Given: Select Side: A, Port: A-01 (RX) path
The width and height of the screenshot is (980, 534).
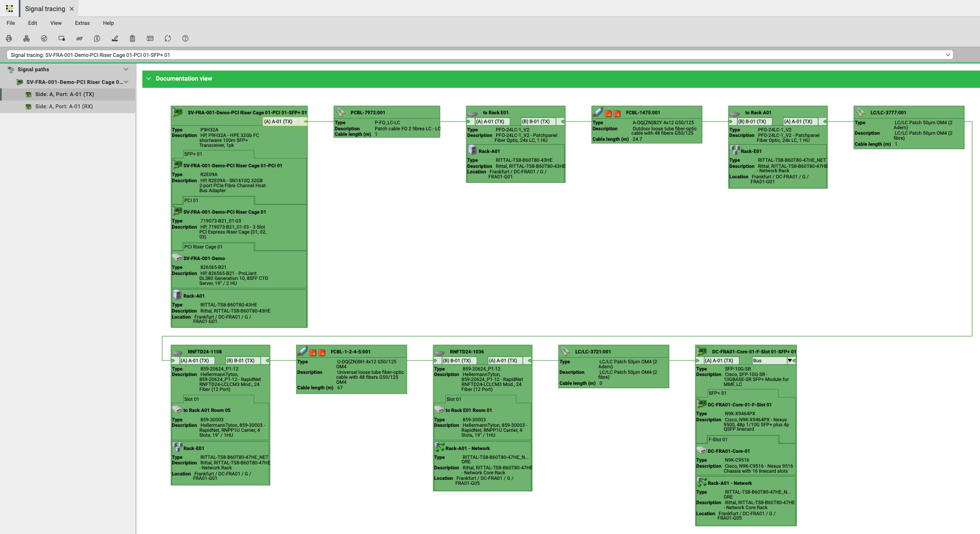Looking at the screenshot, I should 64,107.
